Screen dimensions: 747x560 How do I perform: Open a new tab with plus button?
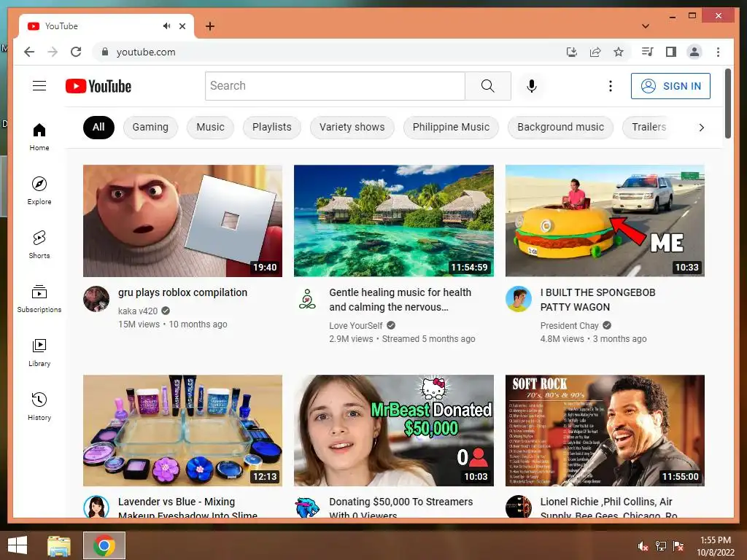click(210, 26)
